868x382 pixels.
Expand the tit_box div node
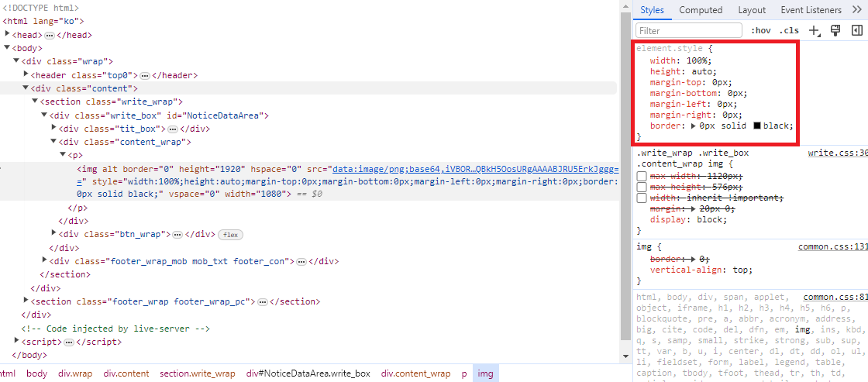[x=54, y=128]
